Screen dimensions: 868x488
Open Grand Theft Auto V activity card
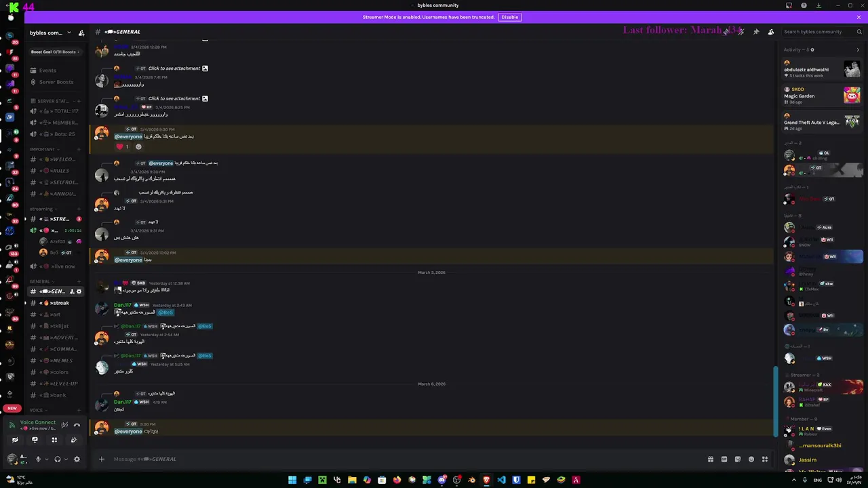click(822, 122)
